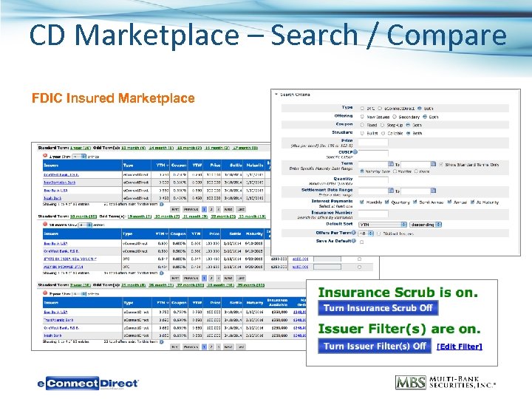The width and height of the screenshot is (532, 399).
Task: Open descending sort order dropdown
Action: (x=426, y=225)
